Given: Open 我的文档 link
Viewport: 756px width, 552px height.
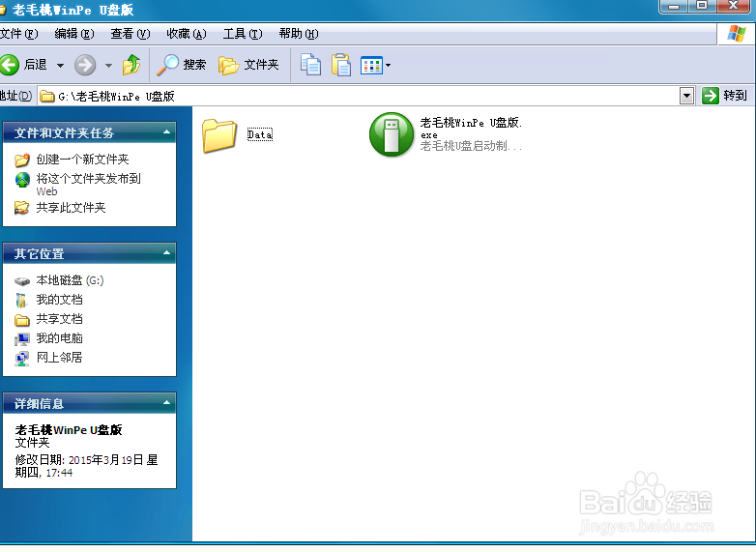Looking at the screenshot, I should click(59, 300).
